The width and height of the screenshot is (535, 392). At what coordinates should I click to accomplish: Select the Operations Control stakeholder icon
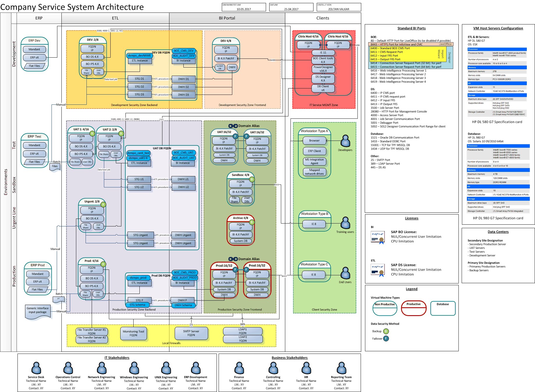pyautogui.click(x=68, y=368)
